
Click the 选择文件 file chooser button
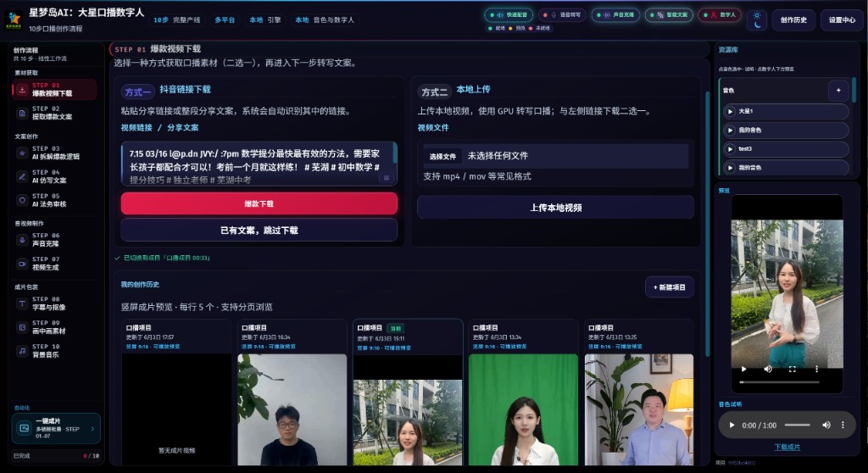pos(442,157)
